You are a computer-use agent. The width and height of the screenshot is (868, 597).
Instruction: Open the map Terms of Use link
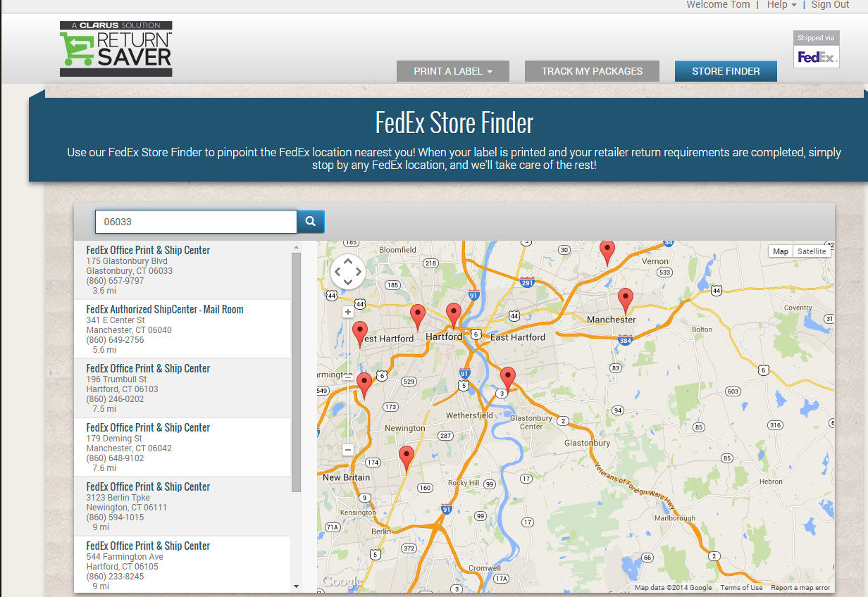(741, 588)
